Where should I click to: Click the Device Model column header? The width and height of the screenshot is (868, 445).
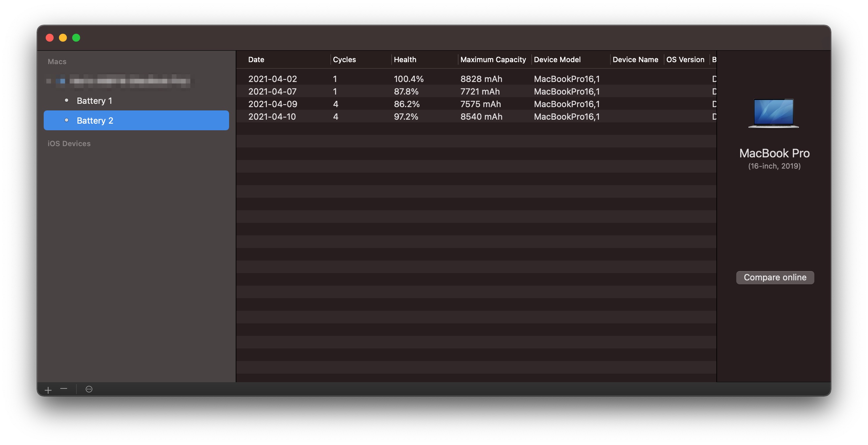coord(557,60)
